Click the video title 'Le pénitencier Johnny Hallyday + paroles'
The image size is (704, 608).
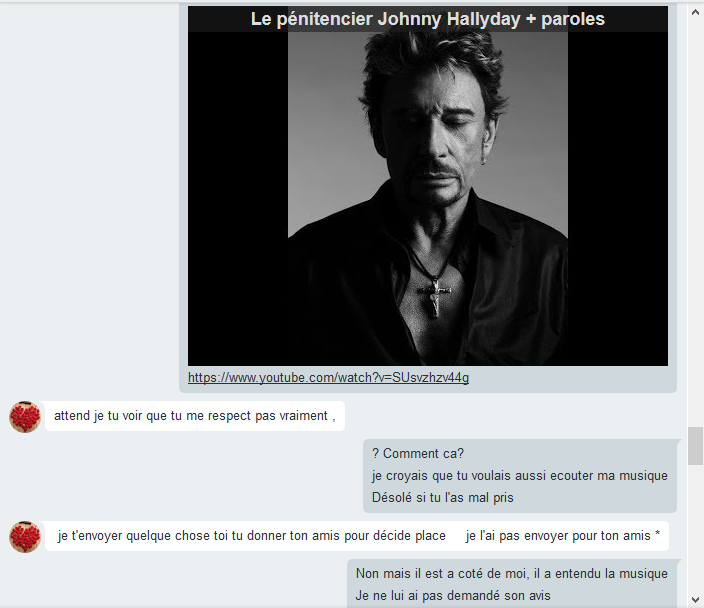point(427,19)
